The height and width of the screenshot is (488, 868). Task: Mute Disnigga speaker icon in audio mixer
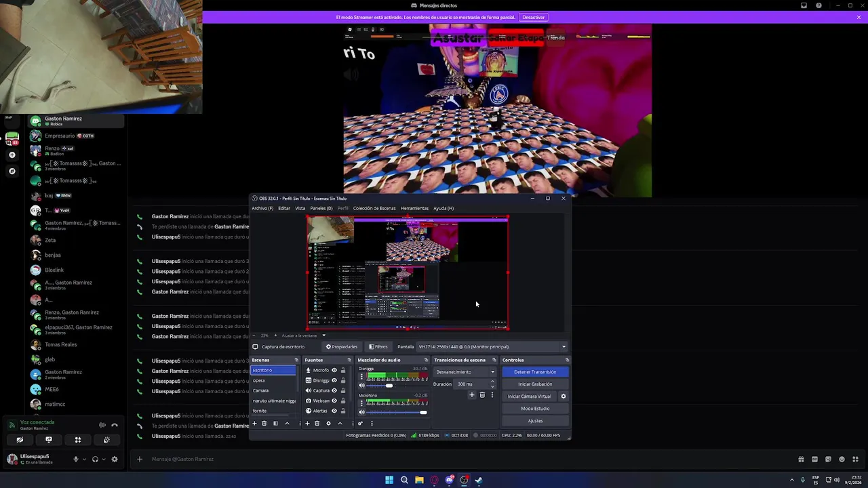tap(361, 385)
